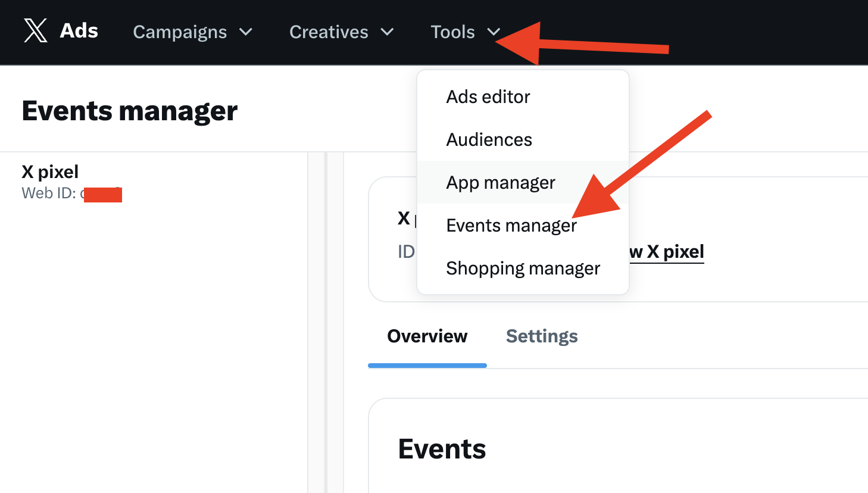
Task: Click the X logo icon
Action: pyautogui.click(x=36, y=30)
